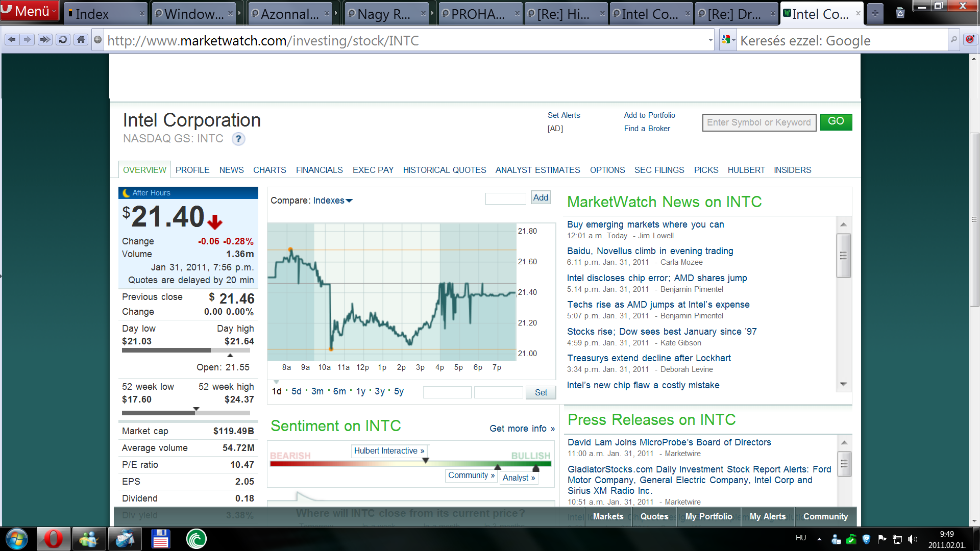Click the NASDAQ question mark help icon
Screen dimensions: 980x551
coord(238,139)
